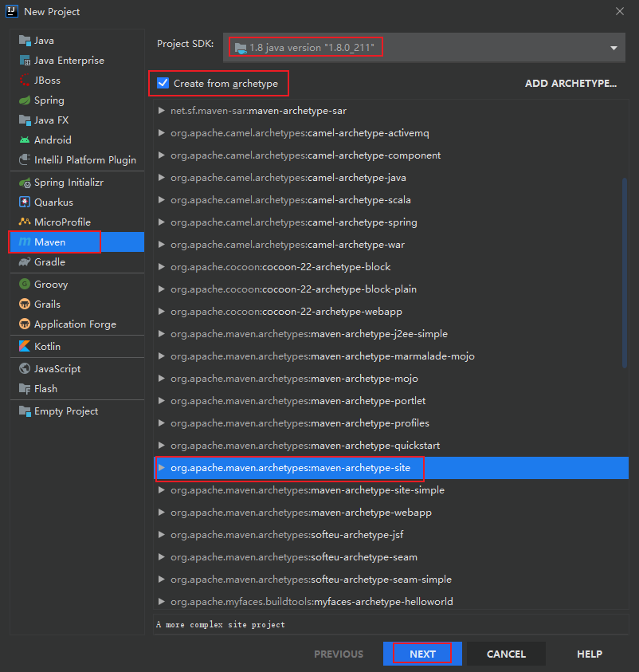
Task: Select maven-archetype-j2ee-simple row text
Action: [309, 333]
